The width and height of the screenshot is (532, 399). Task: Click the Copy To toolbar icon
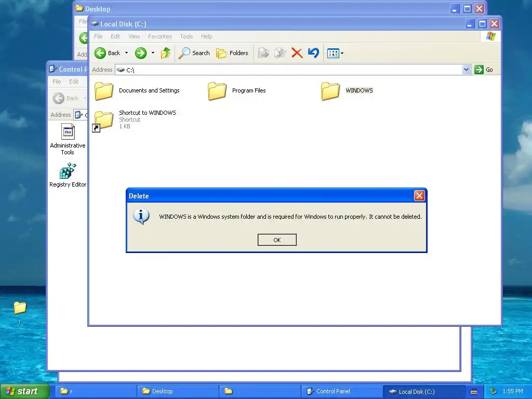pos(280,53)
